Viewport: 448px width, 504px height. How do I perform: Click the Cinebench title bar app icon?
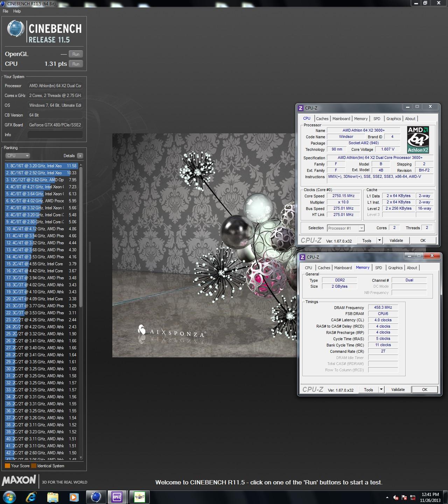pyautogui.click(x=3, y=3)
